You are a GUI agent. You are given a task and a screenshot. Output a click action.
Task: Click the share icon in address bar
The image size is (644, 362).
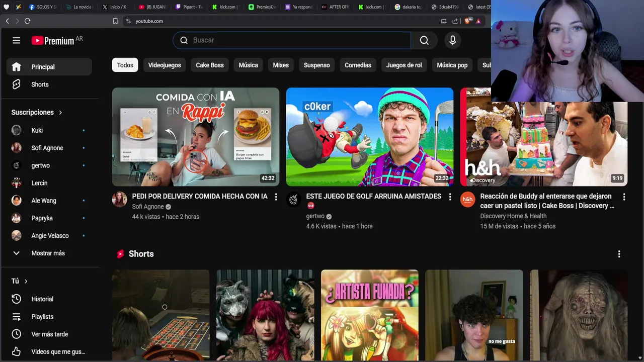click(x=455, y=21)
